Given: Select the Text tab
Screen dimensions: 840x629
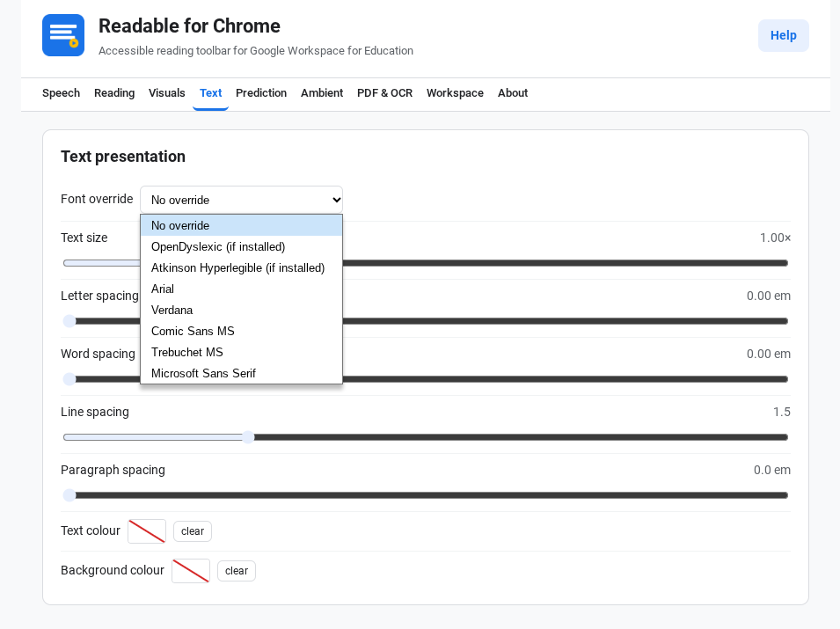Looking at the screenshot, I should [210, 92].
